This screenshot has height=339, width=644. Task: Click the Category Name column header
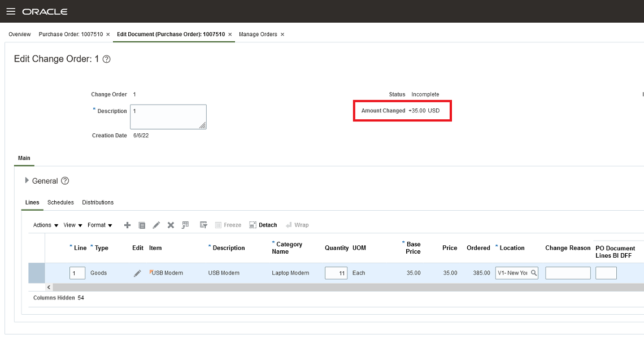[x=287, y=248]
